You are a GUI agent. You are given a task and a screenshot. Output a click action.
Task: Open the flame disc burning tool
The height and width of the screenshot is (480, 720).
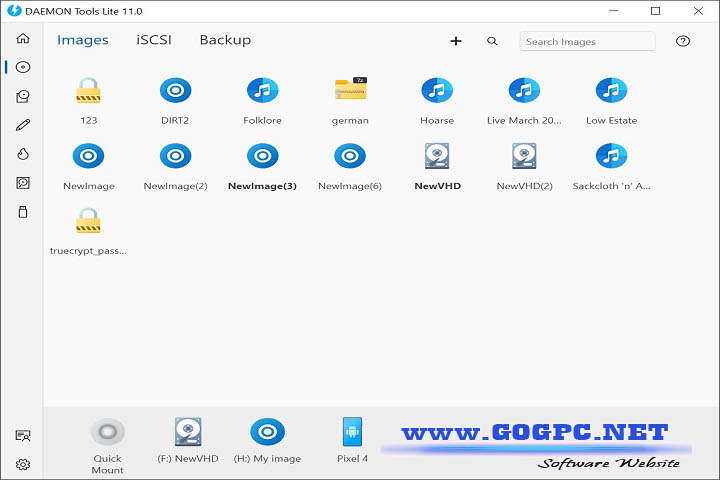point(23,154)
